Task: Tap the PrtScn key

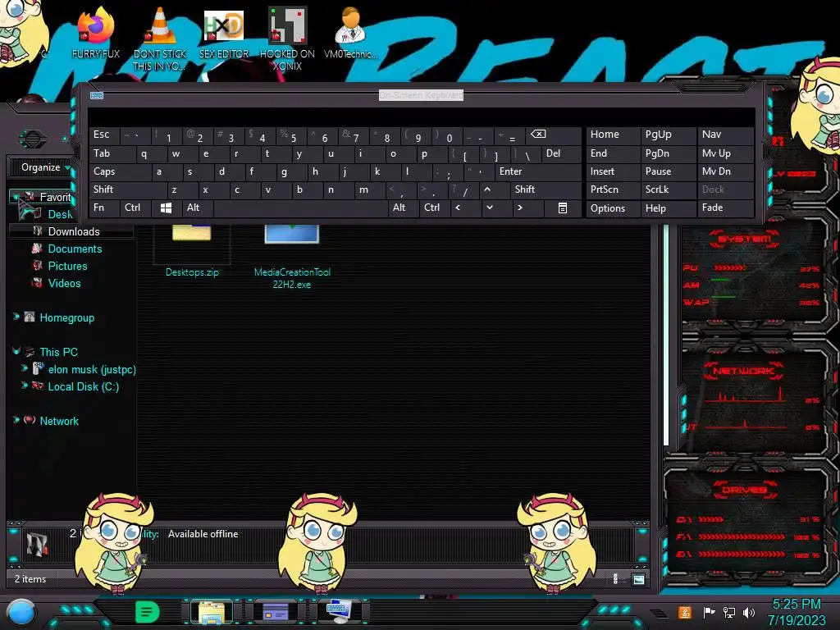Action: pyautogui.click(x=613, y=189)
